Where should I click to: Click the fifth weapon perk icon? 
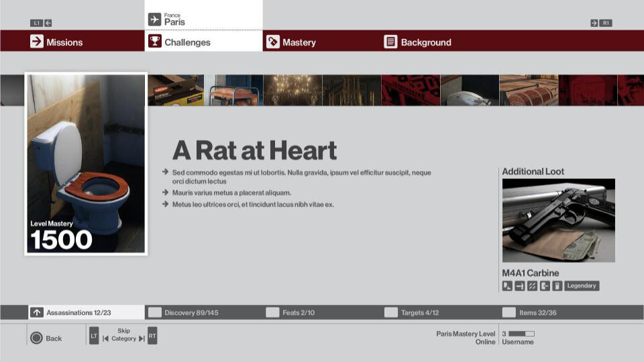[557, 286]
